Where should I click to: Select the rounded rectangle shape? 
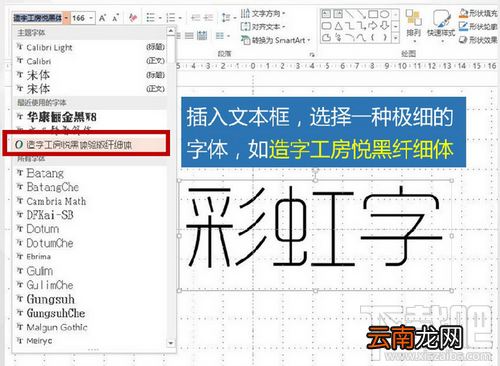pyautogui.click(x=326, y=26)
